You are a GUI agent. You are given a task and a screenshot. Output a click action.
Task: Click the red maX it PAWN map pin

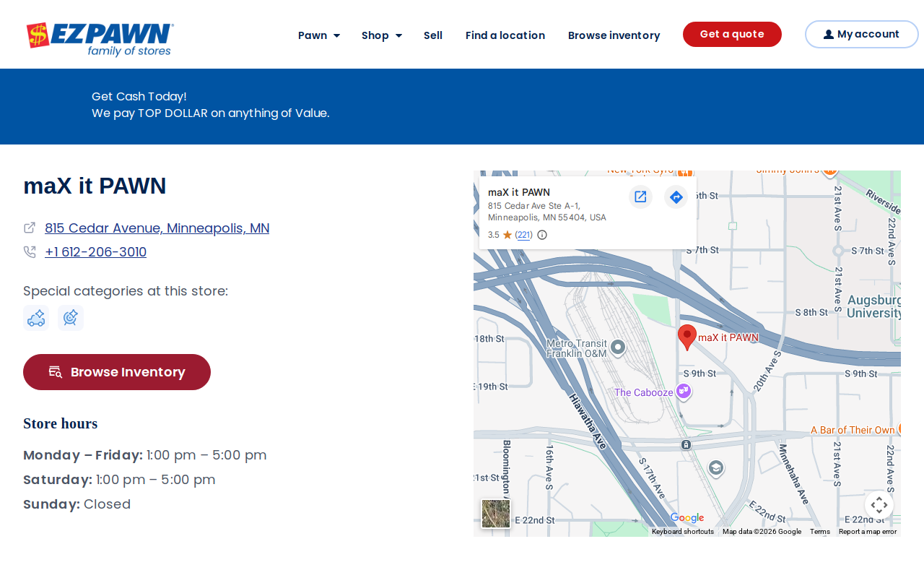coord(687,337)
